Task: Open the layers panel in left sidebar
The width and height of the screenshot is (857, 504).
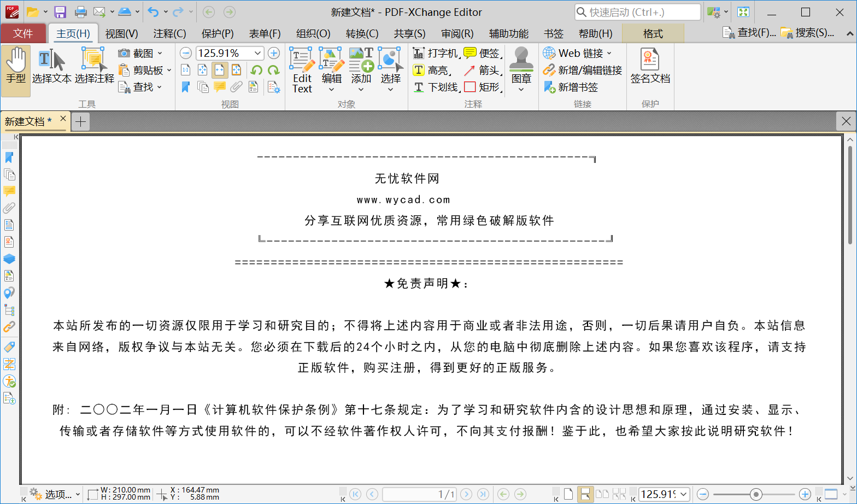Action: 9,259
